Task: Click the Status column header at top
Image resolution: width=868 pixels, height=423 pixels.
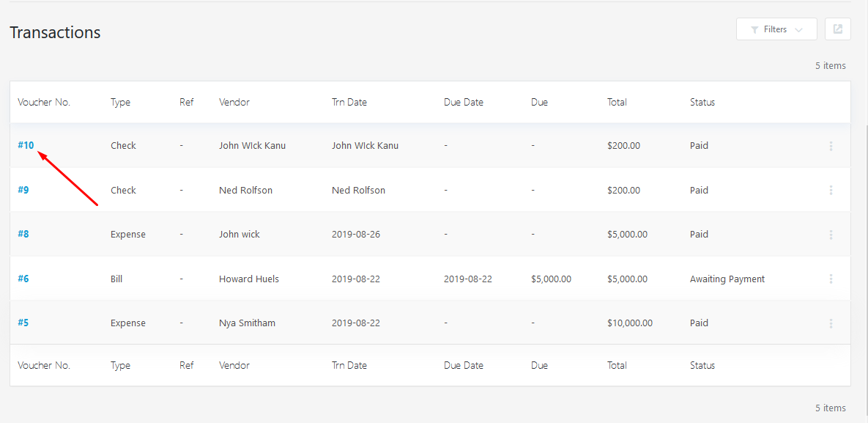Action: click(702, 103)
